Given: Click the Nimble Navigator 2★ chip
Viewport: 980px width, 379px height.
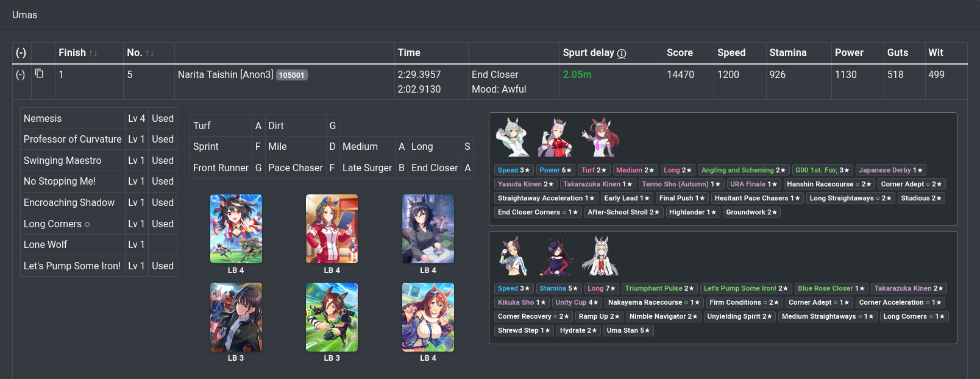Looking at the screenshot, I should pos(663,316).
